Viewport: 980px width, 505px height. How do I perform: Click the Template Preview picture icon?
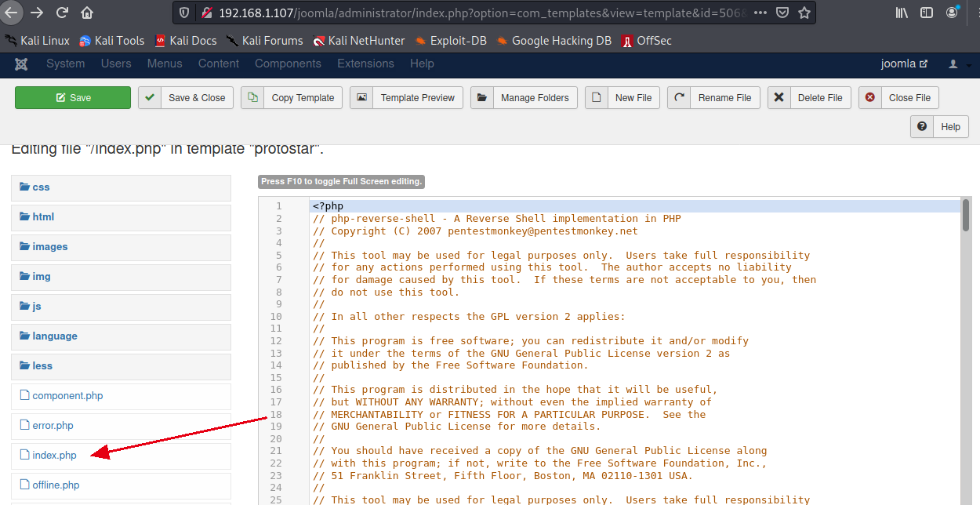[361, 97]
